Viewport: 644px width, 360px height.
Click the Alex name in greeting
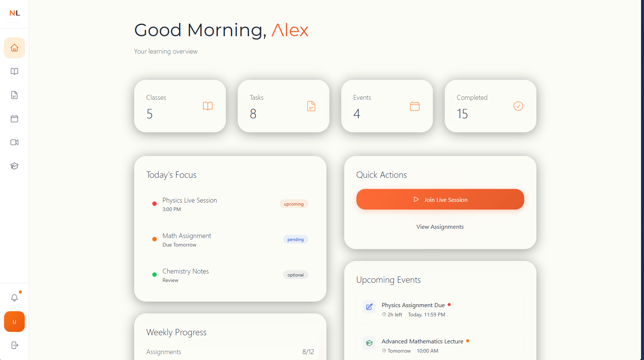pos(290,30)
